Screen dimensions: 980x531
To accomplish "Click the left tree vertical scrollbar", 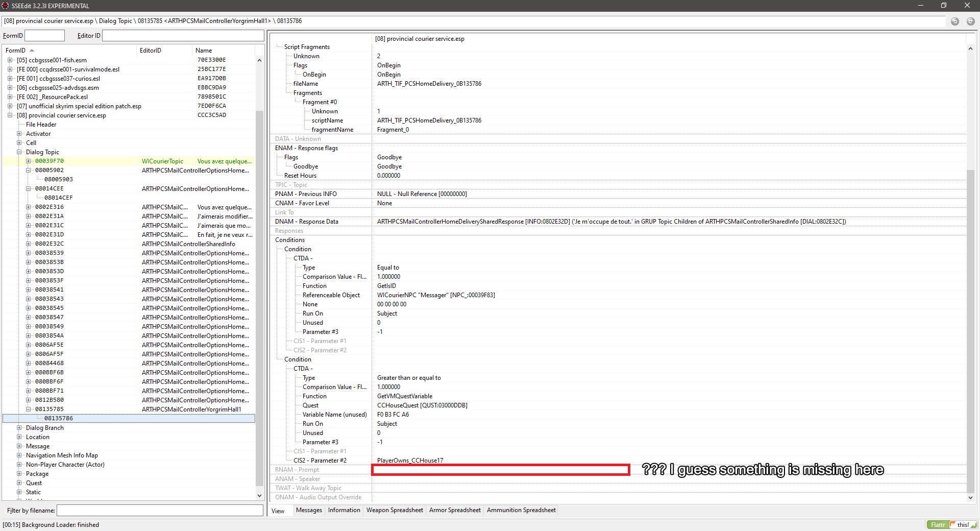I will 259,275.
